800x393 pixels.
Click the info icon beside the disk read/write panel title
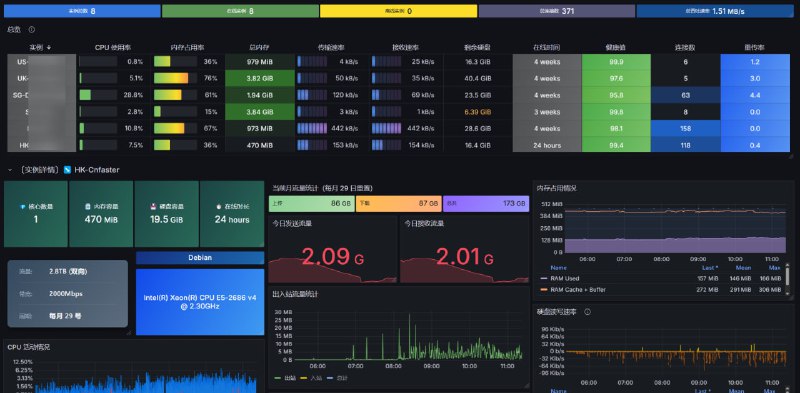pos(587,312)
